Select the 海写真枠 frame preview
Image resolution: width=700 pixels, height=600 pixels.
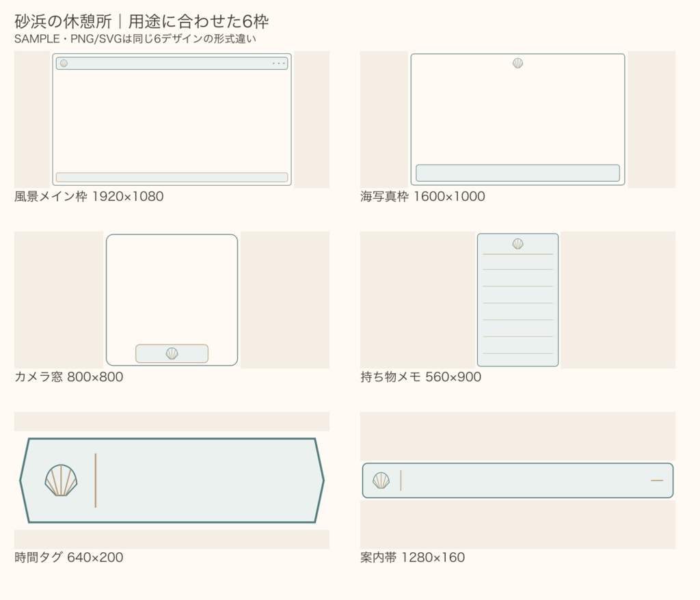click(x=518, y=120)
